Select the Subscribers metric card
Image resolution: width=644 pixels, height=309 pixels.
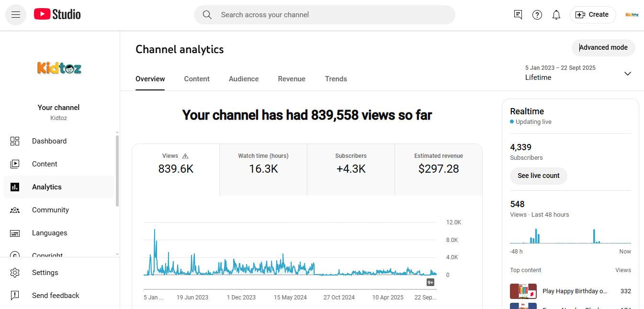tap(351, 164)
